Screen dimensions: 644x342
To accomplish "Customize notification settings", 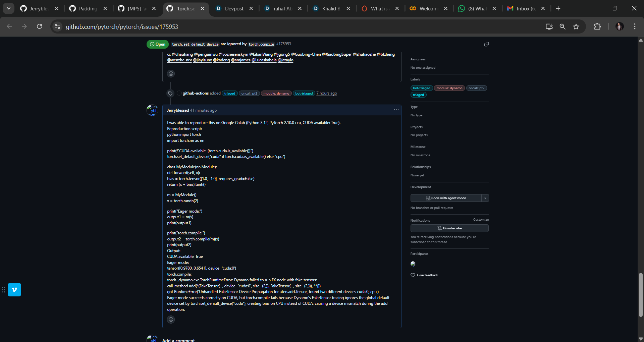I will tap(481, 220).
